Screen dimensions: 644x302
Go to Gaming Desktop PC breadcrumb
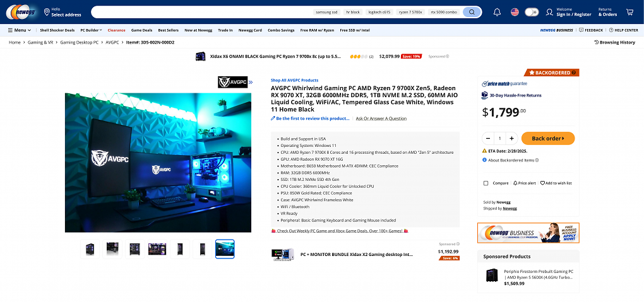coord(80,42)
